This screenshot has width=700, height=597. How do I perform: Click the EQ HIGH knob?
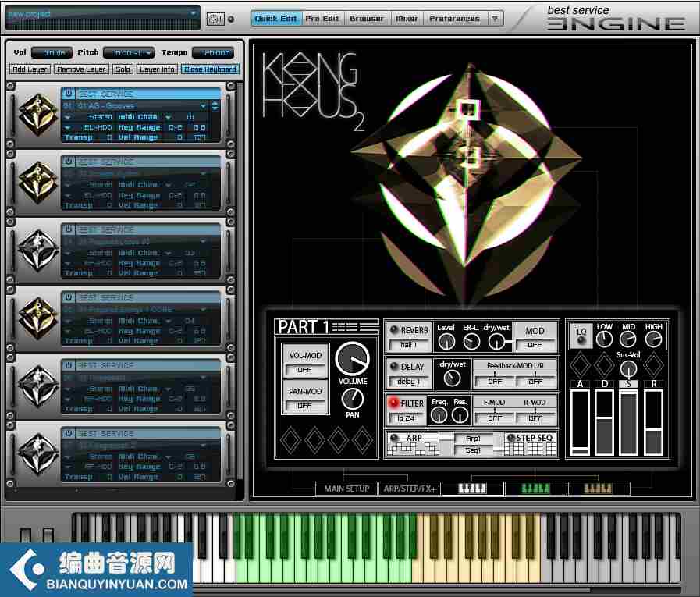[653, 339]
